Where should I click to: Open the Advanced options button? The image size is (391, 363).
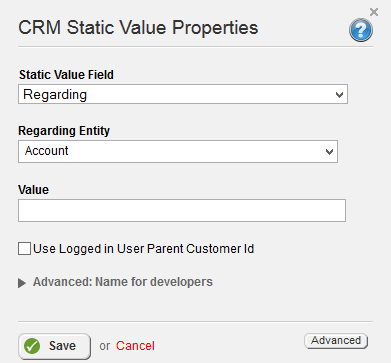[336, 341]
